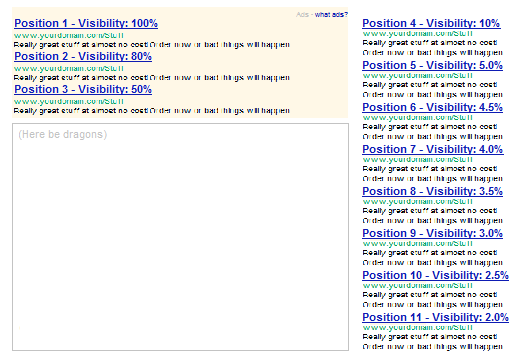Open the Position 2 - Visibility: 80% ad link

coord(83,56)
